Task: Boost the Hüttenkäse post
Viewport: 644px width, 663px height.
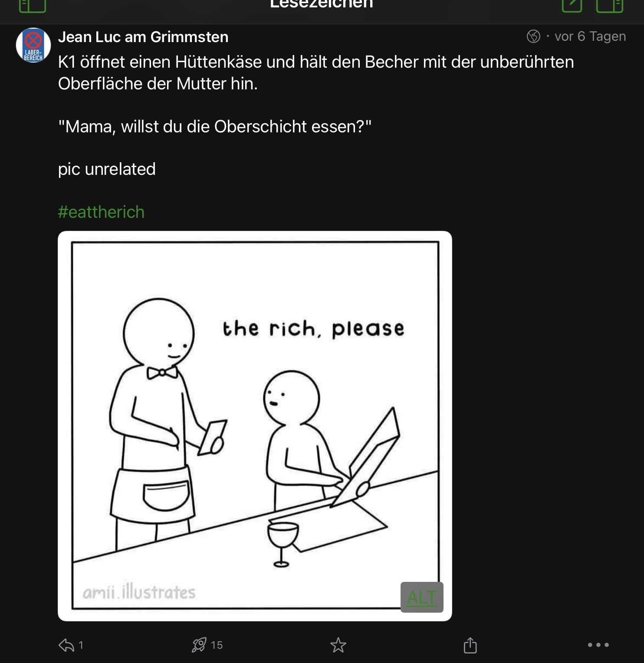Action: click(x=199, y=645)
